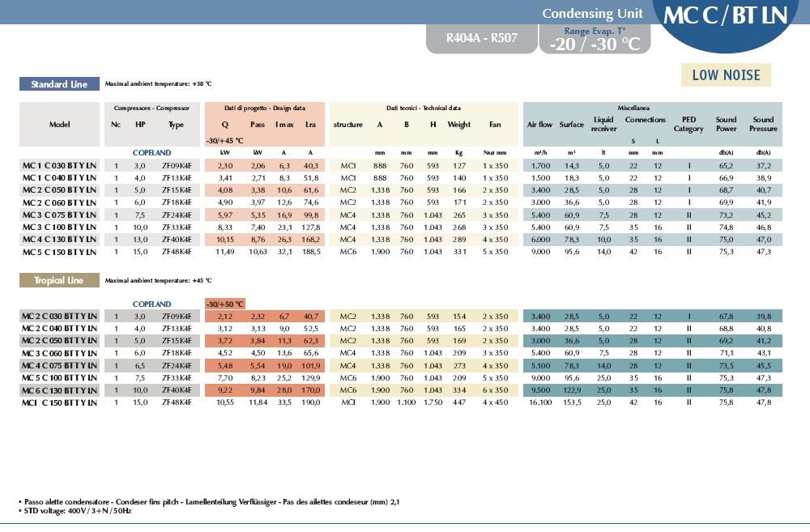Select the R404A - R507 refrigerant tab
The image size is (810, 532).
click(480, 37)
